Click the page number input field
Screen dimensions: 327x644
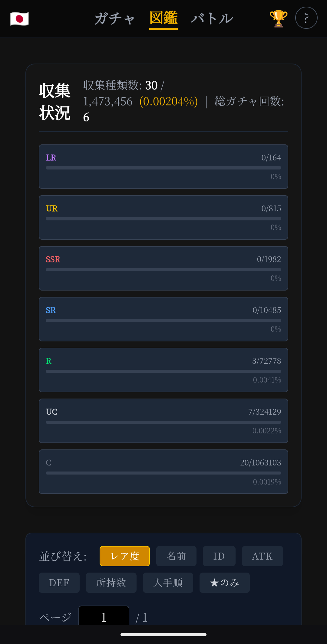[x=104, y=617]
